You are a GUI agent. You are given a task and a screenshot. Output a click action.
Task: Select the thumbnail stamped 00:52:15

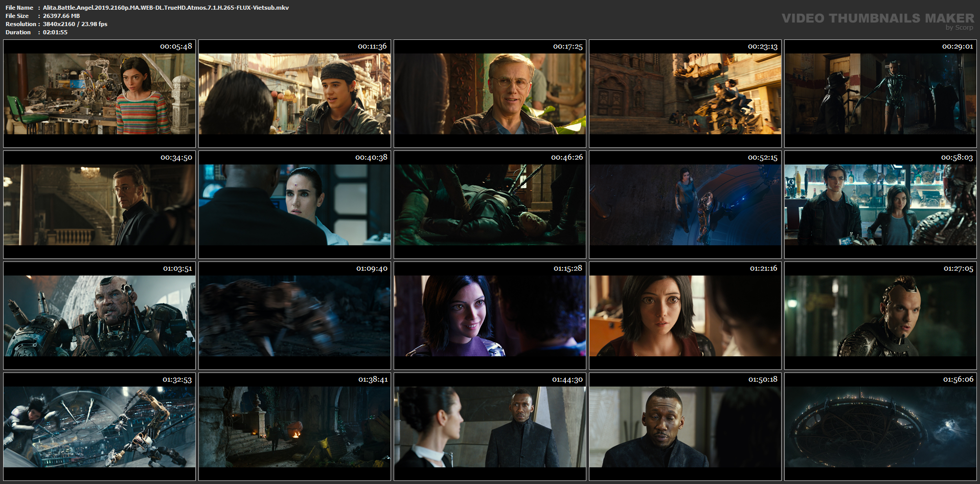click(685, 205)
